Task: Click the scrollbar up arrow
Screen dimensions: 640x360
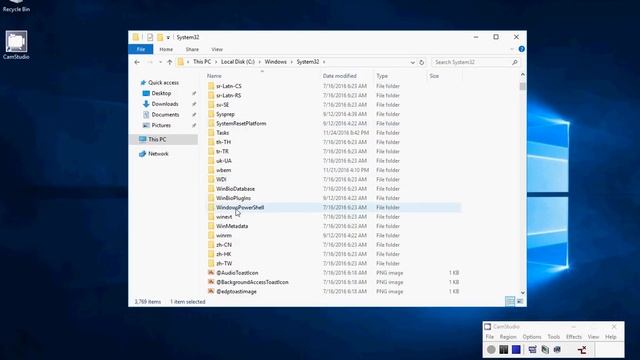Action: point(522,75)
